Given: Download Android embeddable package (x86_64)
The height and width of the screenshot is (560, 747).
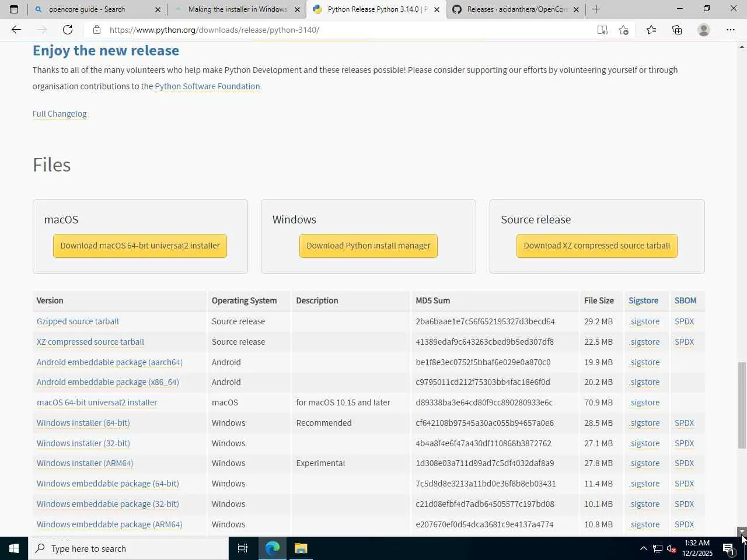Looking at the screenshot, I should click(108, 382).
